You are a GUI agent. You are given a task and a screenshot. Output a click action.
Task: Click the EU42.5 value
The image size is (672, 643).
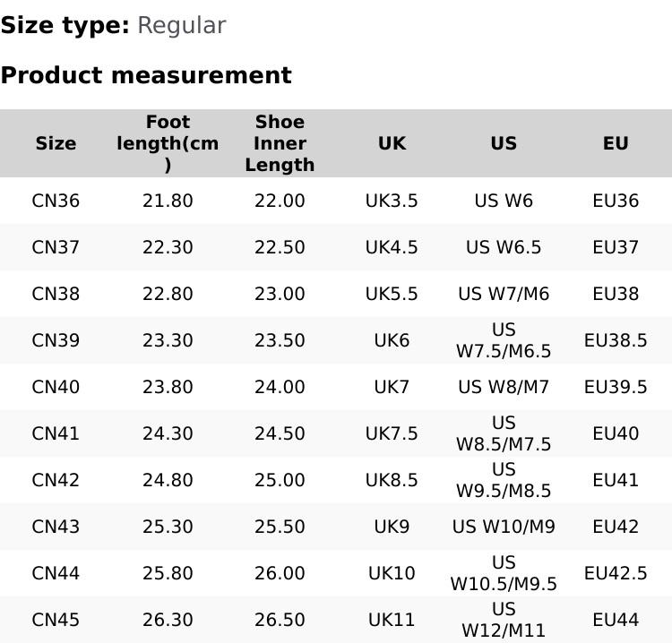point(616,573)
